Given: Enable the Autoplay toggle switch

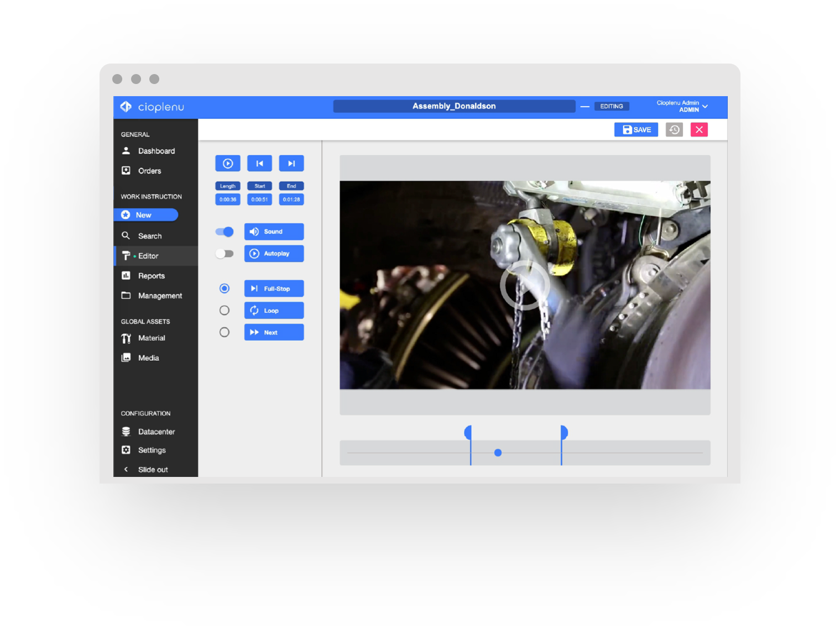Looking at the screenshot, I should coord(225,254).
